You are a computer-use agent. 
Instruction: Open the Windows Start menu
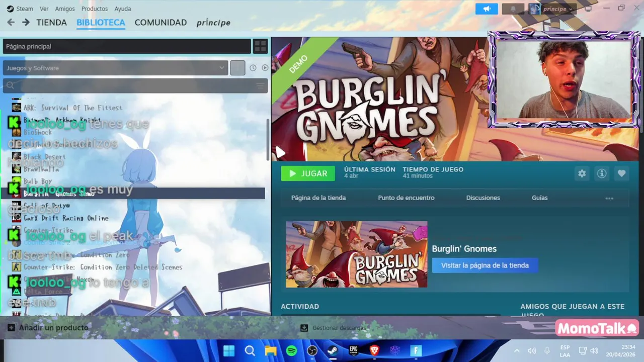pos(229,350)
